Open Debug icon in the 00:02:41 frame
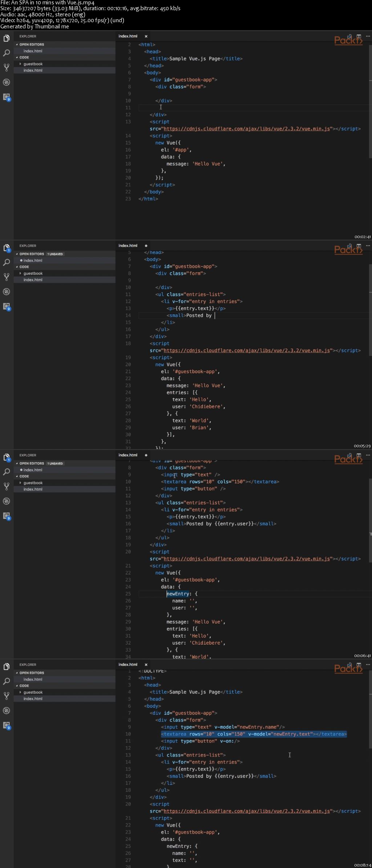This screenshot has width=372, height=868. 7,82
